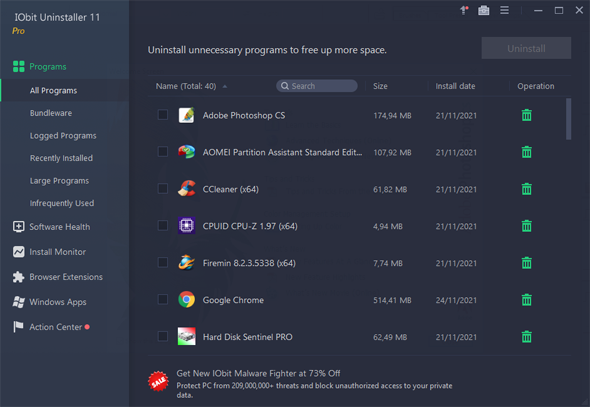Screen dimensions: 590x407
Task: Click the CPUID CPU-Z 1.97 (x64) name
Action: point(250,226)
